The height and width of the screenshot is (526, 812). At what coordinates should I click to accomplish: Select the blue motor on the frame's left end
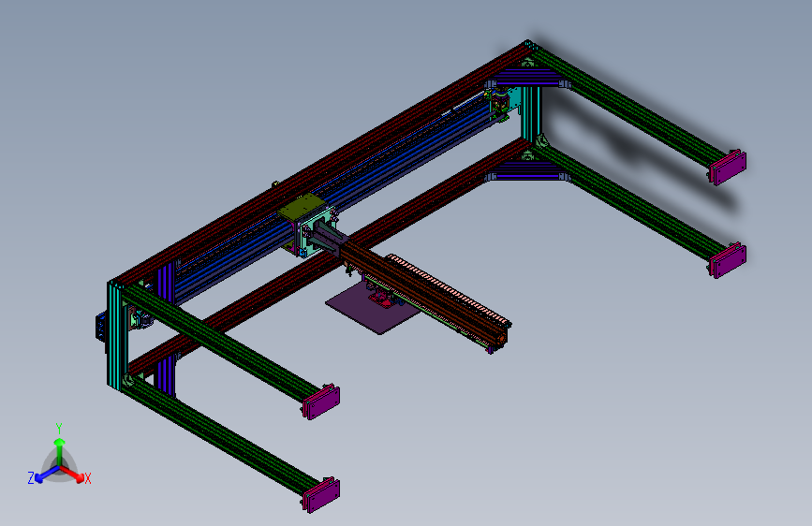[x=101, y=329]
